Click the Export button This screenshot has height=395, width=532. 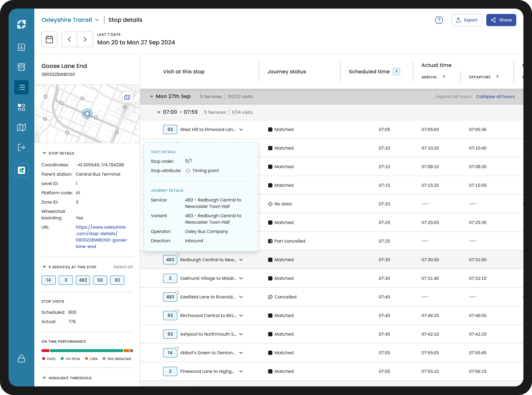pyautogui.click(x=467, y=20)
